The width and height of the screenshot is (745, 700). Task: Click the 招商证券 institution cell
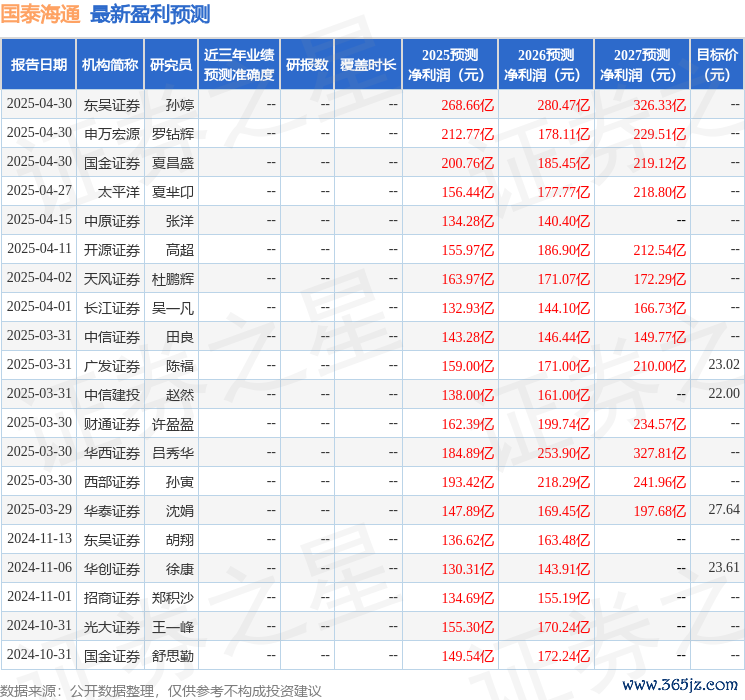[x=112, y=598]
